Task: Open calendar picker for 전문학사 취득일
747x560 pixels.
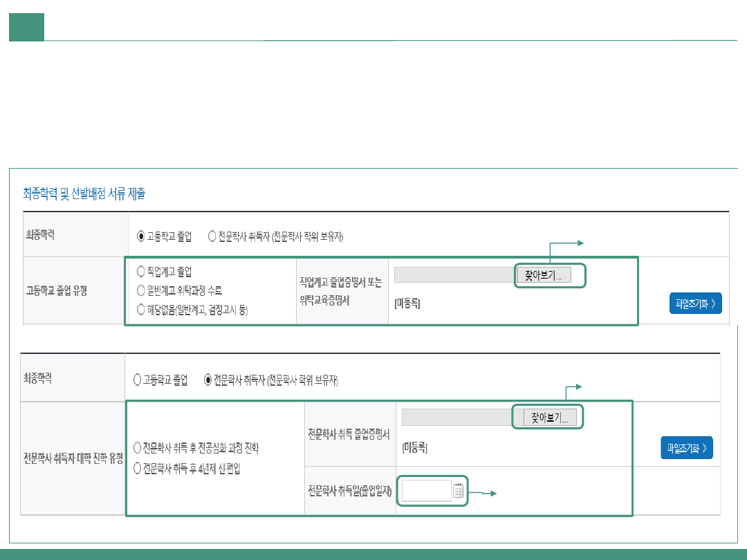Action: pos(458,491)
